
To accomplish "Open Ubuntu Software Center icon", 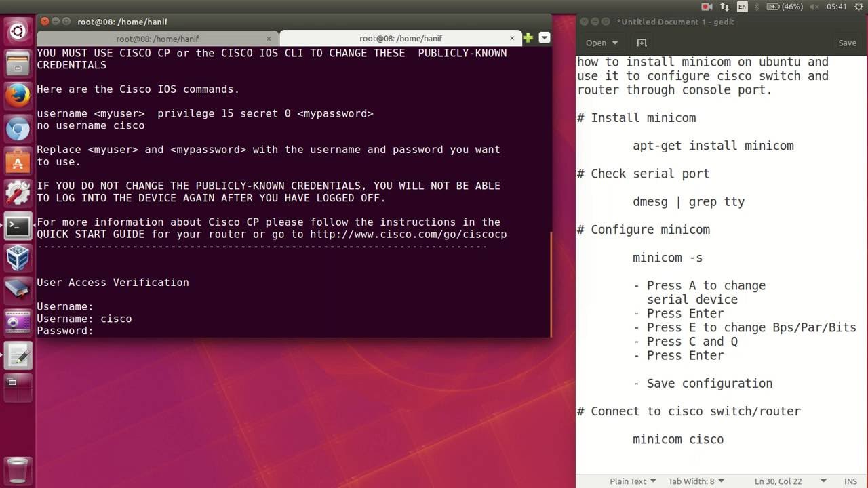I will (x=18, y=161).
